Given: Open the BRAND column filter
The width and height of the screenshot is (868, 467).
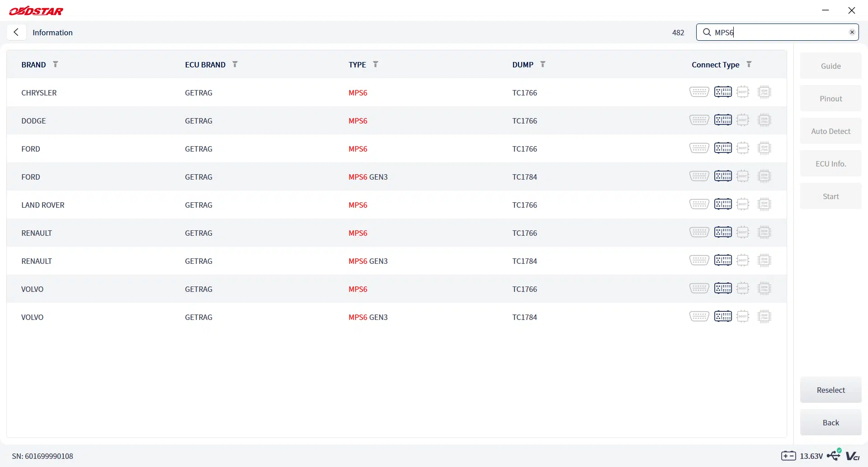Looking at the screenshot, I should point(55,64).
